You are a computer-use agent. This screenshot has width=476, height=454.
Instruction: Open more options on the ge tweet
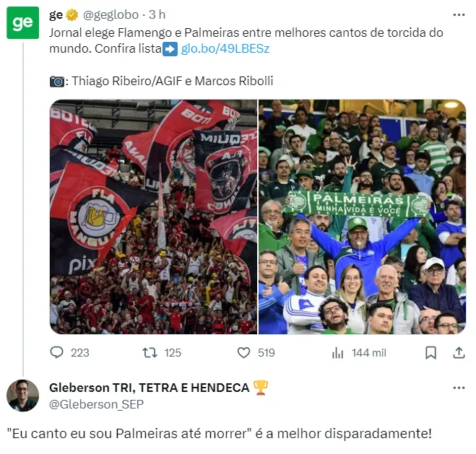coord(459,15)
